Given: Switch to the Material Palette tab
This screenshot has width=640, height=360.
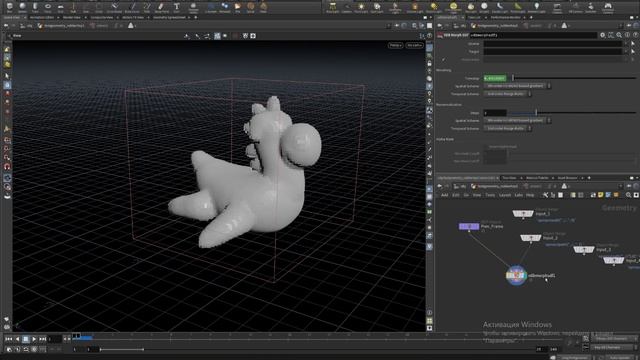Looking at the screenshot, I should (x=537, y=178).
